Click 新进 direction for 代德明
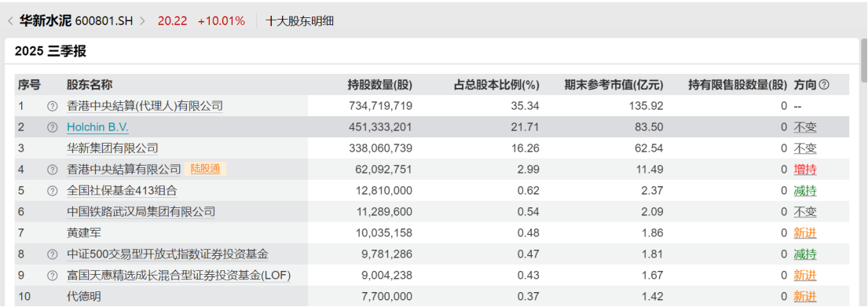The image size is (868, 307). pos(805,297)
